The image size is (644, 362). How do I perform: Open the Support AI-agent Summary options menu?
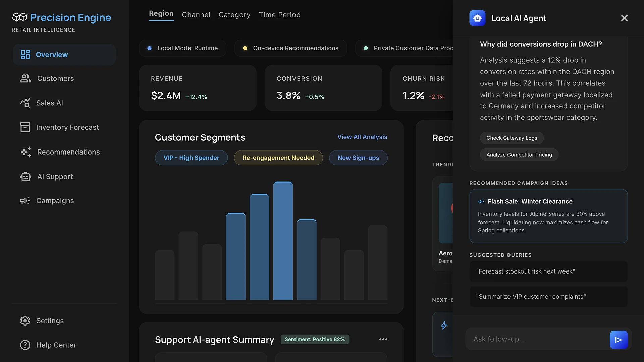383,339
